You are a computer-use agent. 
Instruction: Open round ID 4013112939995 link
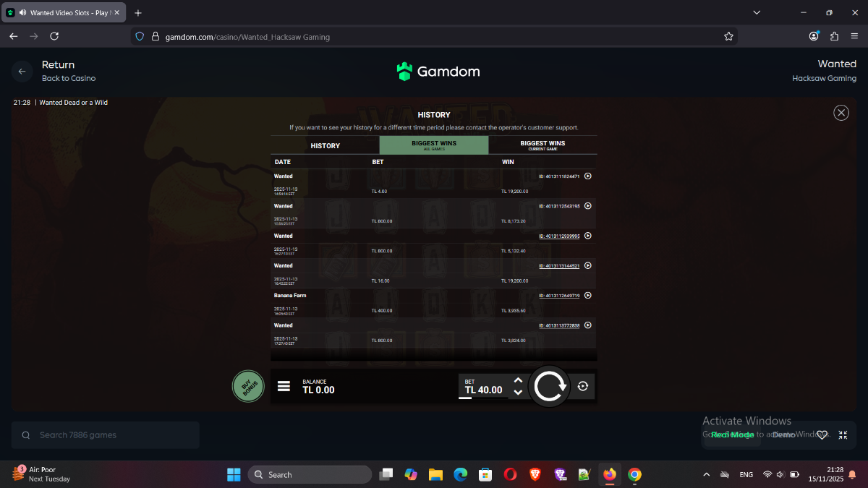click(559, 236)
